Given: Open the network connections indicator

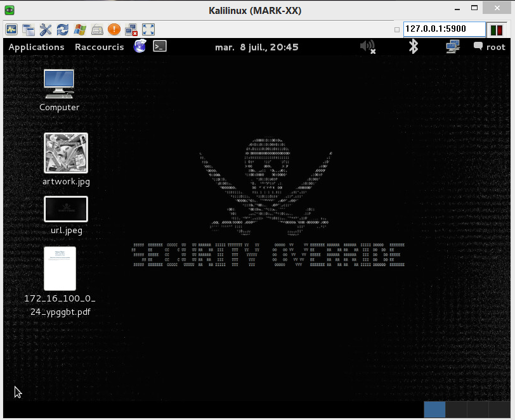Looking at the screenshot, I should coord(453,46).
